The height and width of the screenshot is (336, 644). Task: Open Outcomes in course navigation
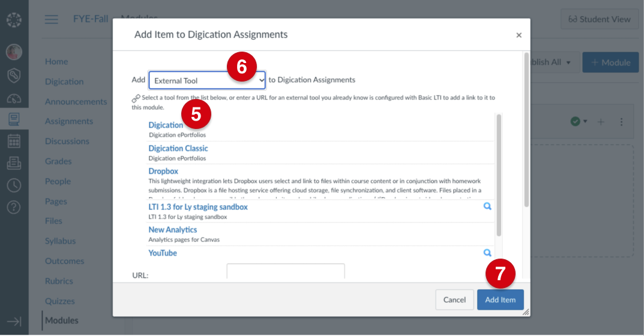pyautogui.click(x=64, y=261)
